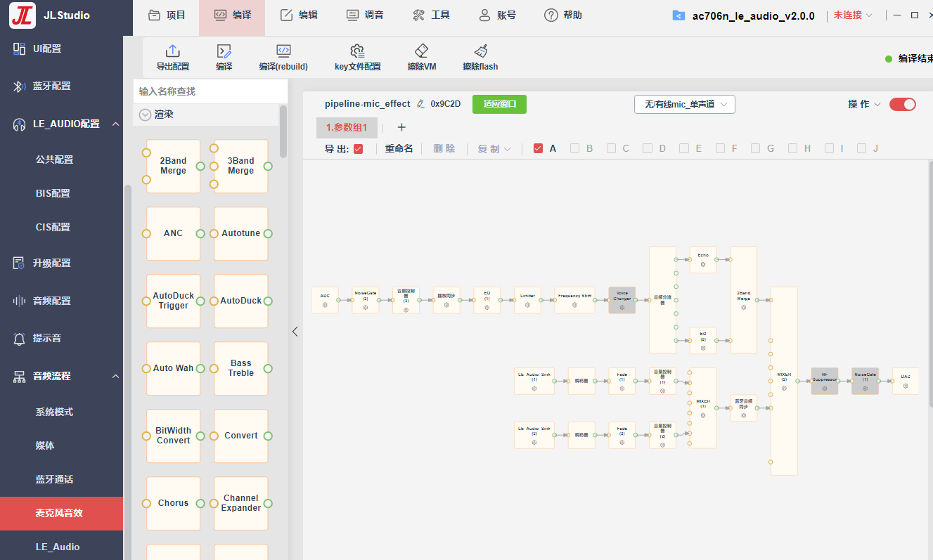Open the 复制 dropdown
Viewport: 933px width, 560px height.
[494, 149]
